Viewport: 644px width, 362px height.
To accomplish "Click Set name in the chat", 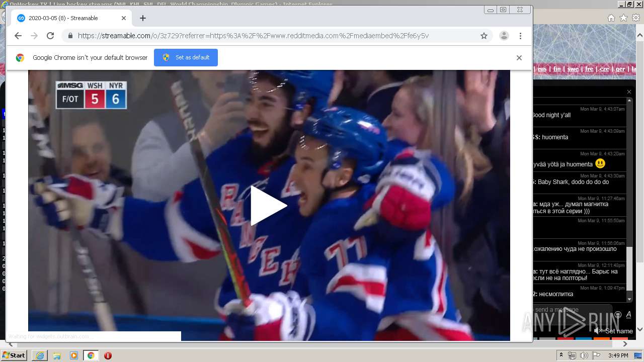I will [x=619, y=331].
